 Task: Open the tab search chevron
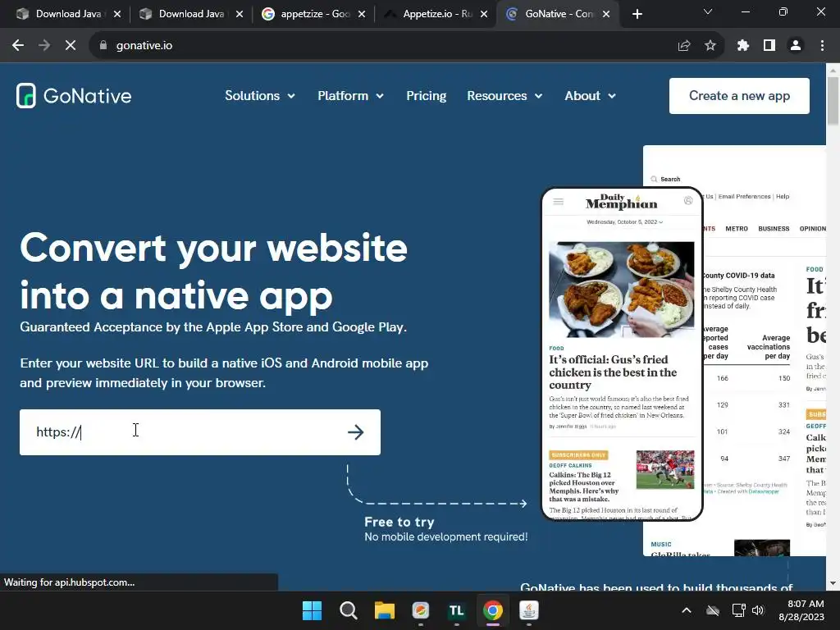708,11
